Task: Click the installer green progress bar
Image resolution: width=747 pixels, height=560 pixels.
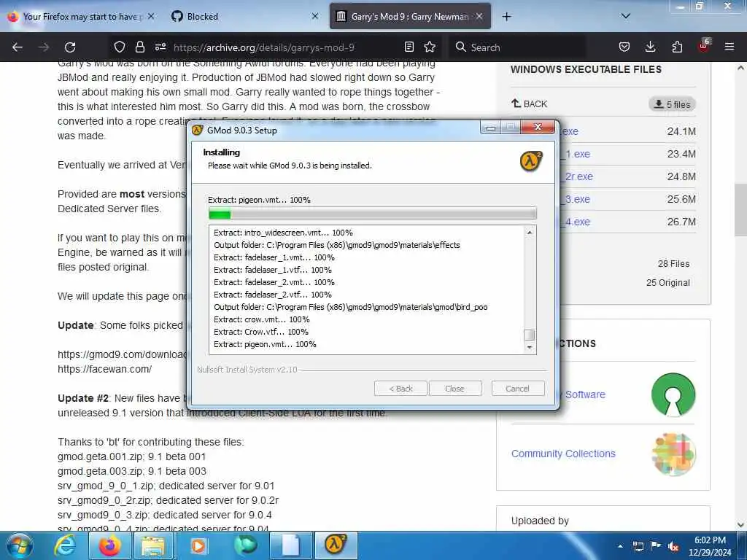Action: pos(373,214)
